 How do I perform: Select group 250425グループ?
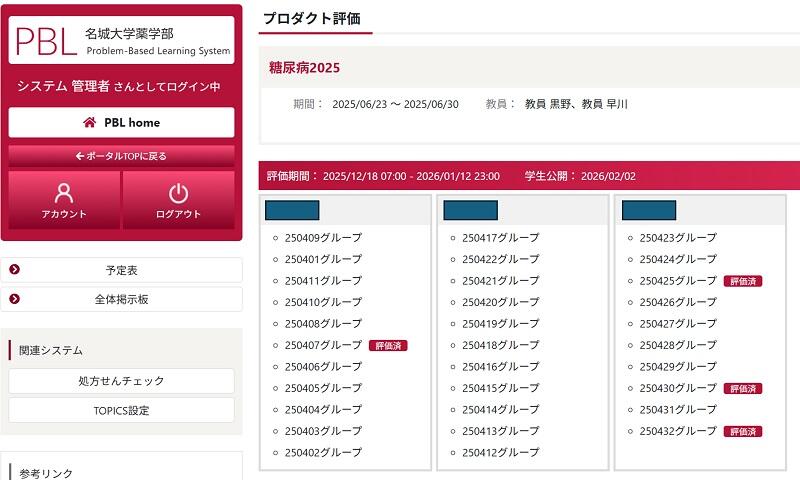pos(678,281)
